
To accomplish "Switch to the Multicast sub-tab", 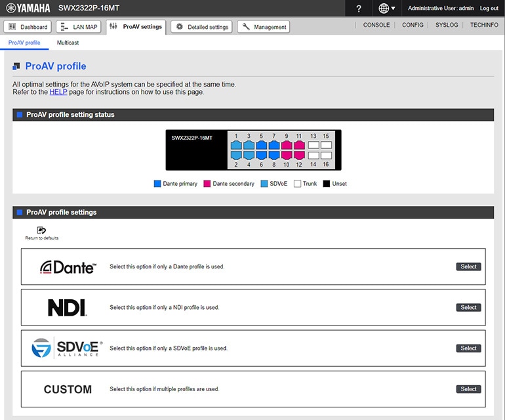I will pyautogui.click(x=68, y=43).
